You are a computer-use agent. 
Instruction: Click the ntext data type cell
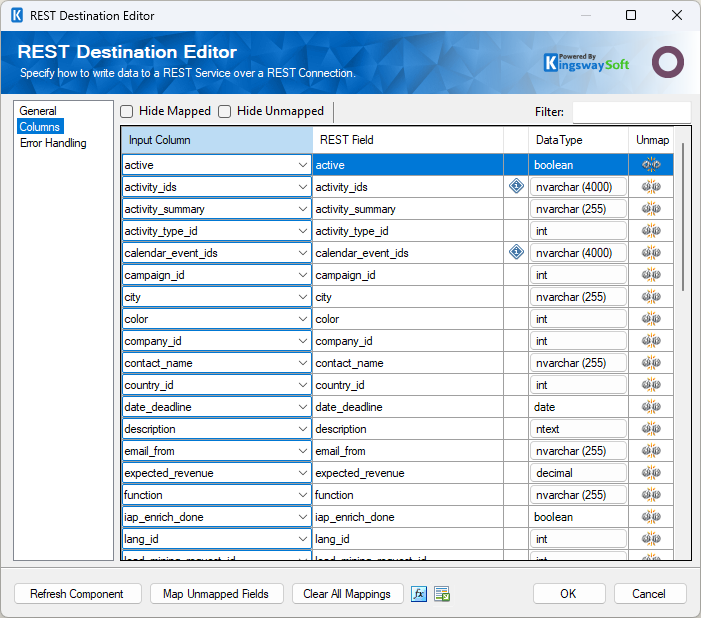(579, 429)
